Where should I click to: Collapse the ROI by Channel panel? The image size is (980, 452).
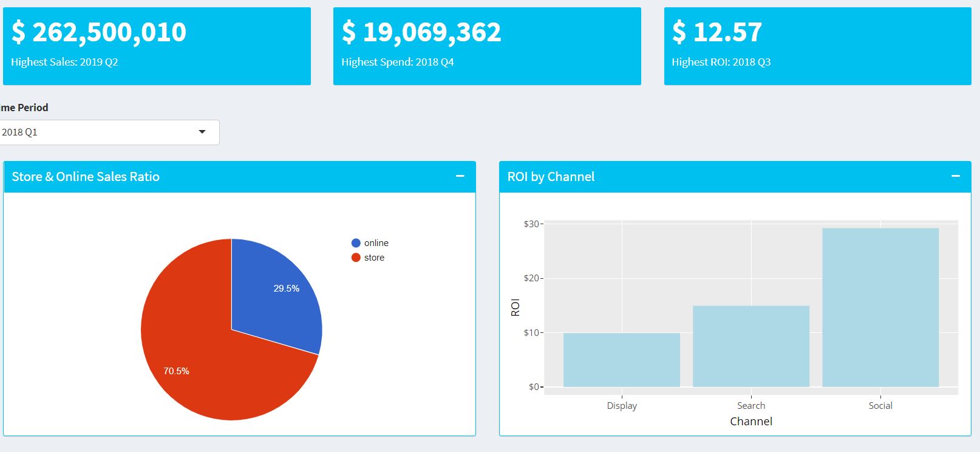click(x=955, y=176)
